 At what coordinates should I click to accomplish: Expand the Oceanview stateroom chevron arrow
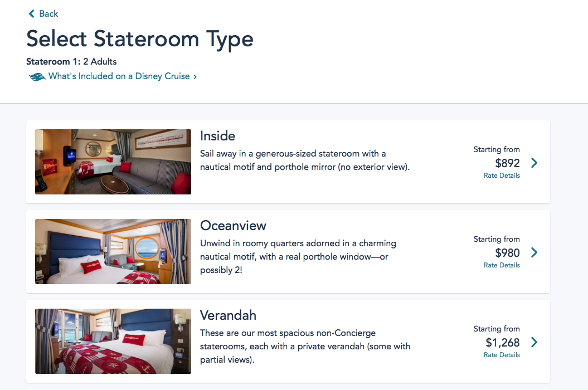tap(534, 252)
